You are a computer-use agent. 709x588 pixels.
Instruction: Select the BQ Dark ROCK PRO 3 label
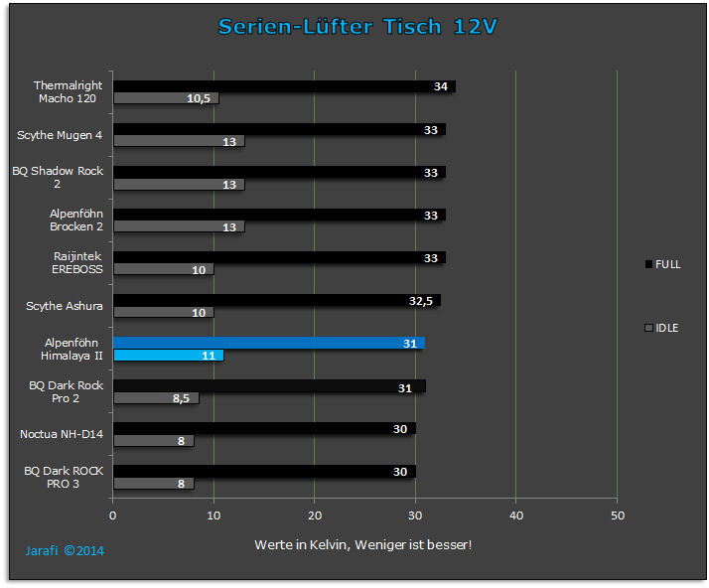point(64,477)
